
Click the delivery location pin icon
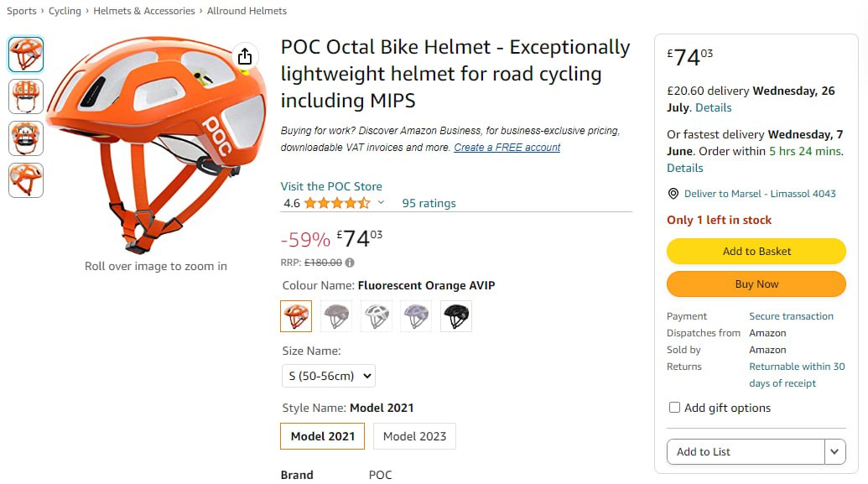673,194
